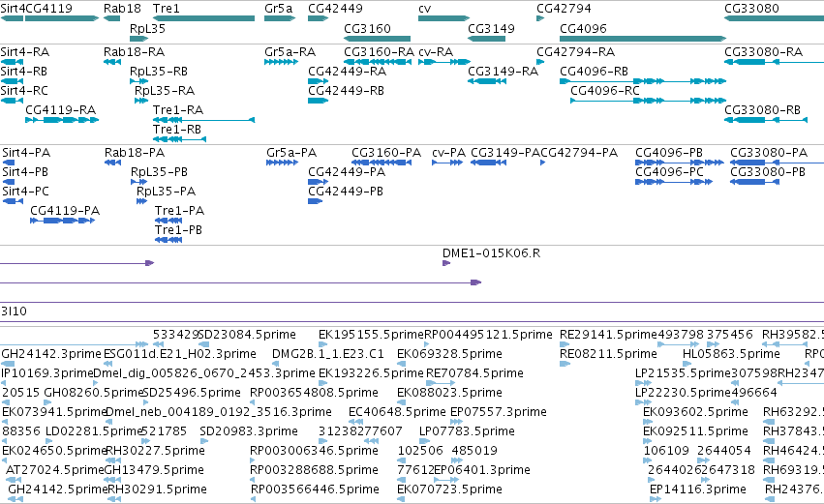This screenshot has height=504, width=824.
Task: Click the cv gene label
Action: (x=425, y=9)
